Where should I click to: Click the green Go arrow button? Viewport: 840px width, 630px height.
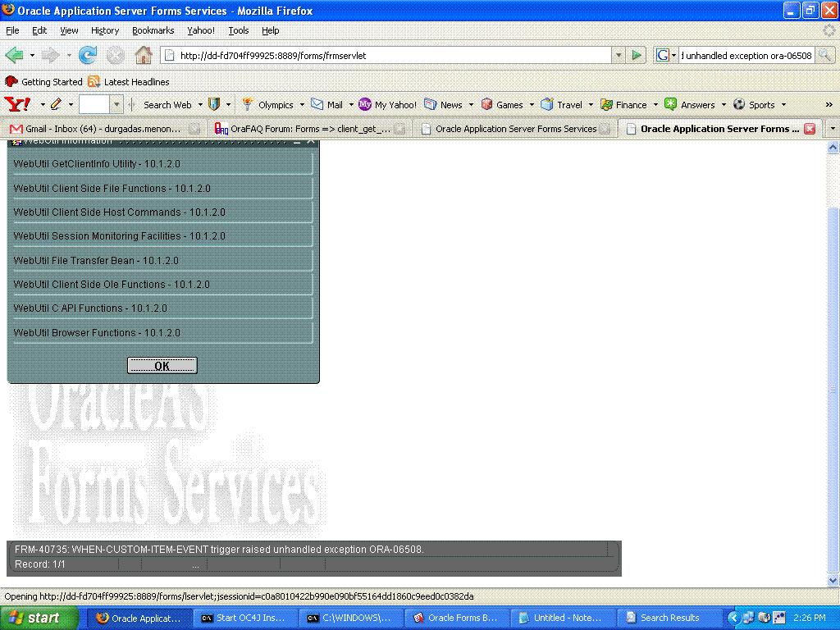point(637,56)
